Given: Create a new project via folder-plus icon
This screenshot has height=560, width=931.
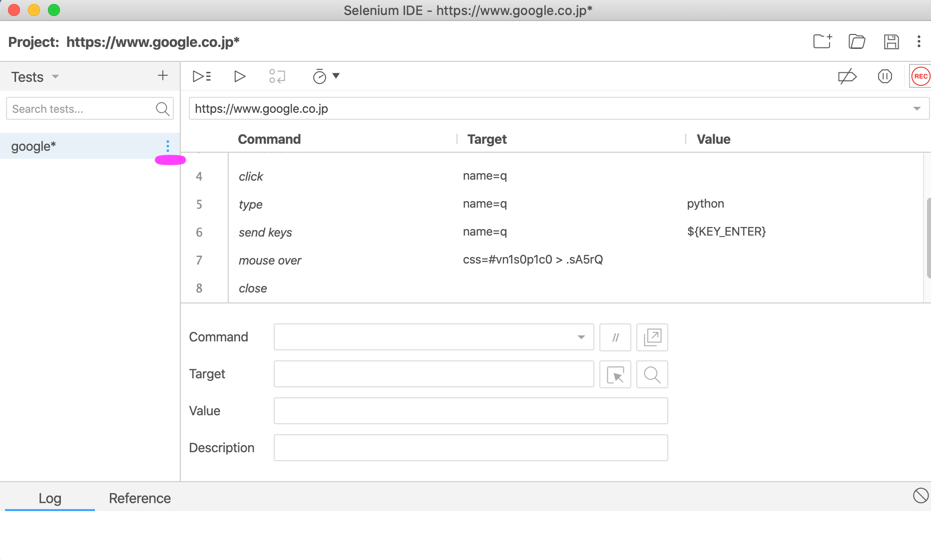Looking at the screenshot, I should (822, 41).
